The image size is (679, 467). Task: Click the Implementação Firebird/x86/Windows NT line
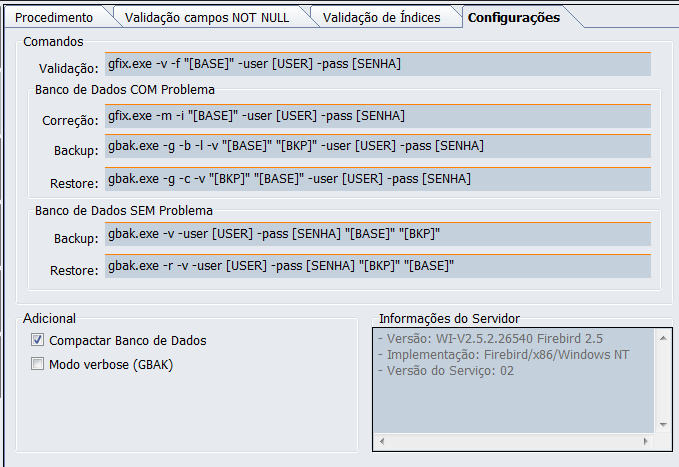tap(505, 355)
